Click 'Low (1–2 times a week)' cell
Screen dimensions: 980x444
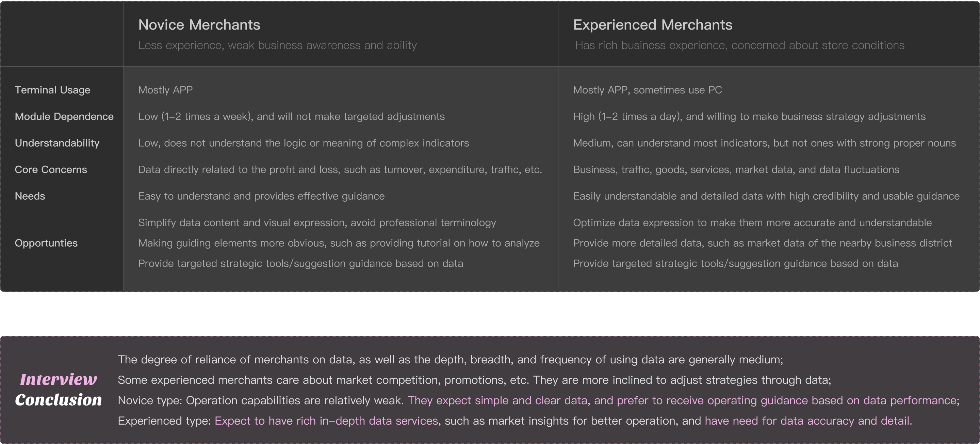tap(291, 116)
